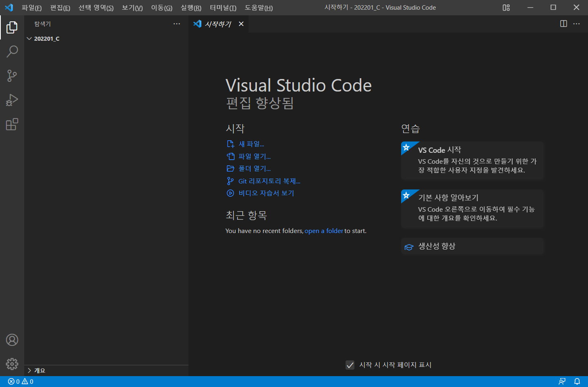Click the 탐색기 panel title
The image size is (588, 387).
tap(43, 24)
